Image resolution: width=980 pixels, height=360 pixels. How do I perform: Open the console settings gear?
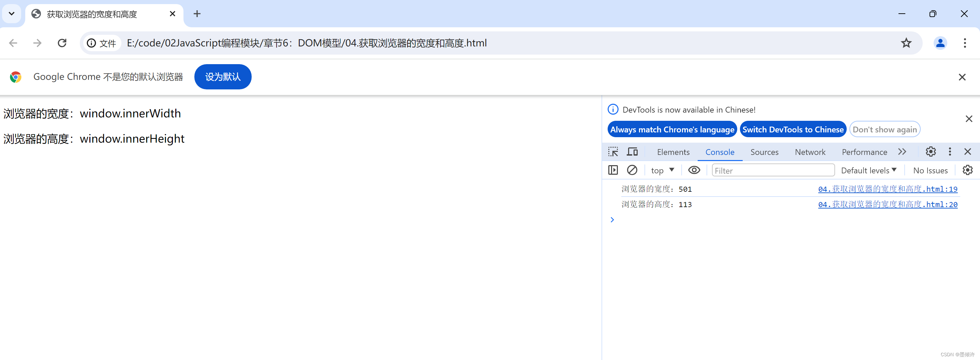[x=968, y=170]
